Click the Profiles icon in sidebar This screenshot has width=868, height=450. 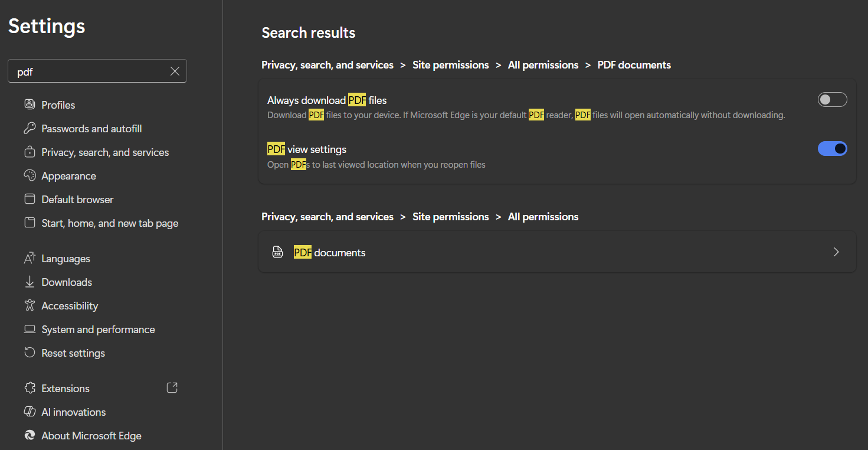click(x=30, y=105)
